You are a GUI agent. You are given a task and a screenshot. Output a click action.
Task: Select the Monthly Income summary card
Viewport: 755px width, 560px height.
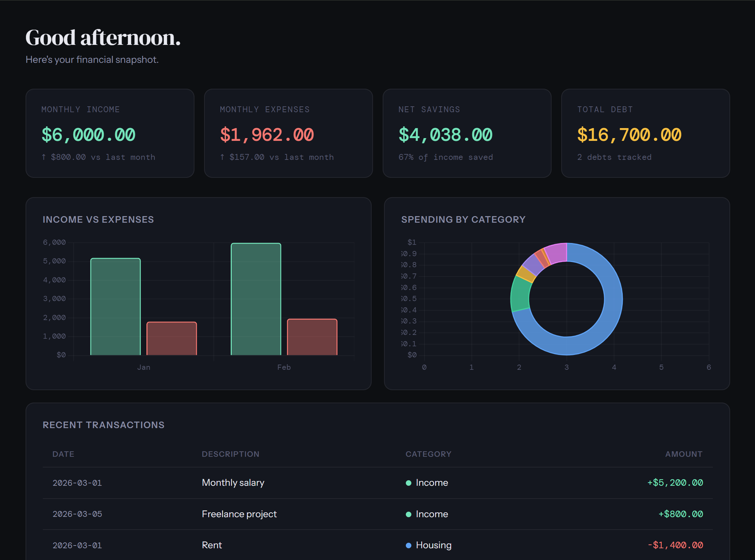point(109,133)
